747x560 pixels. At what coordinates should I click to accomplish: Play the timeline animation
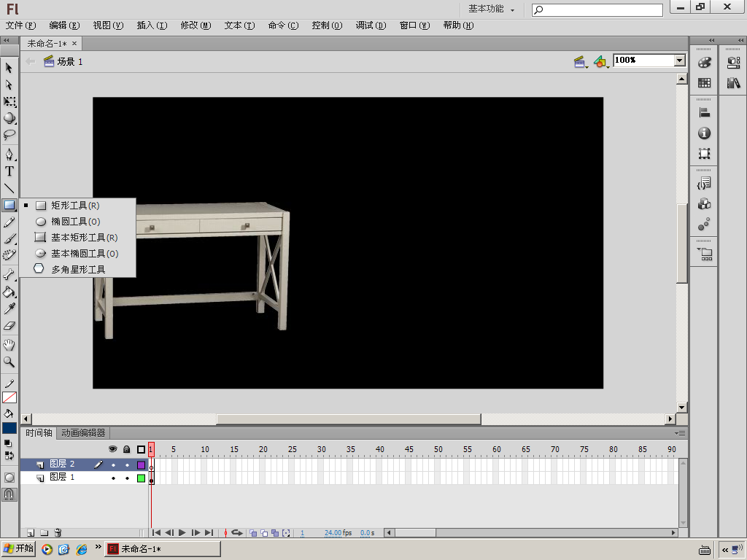(182, 533)
